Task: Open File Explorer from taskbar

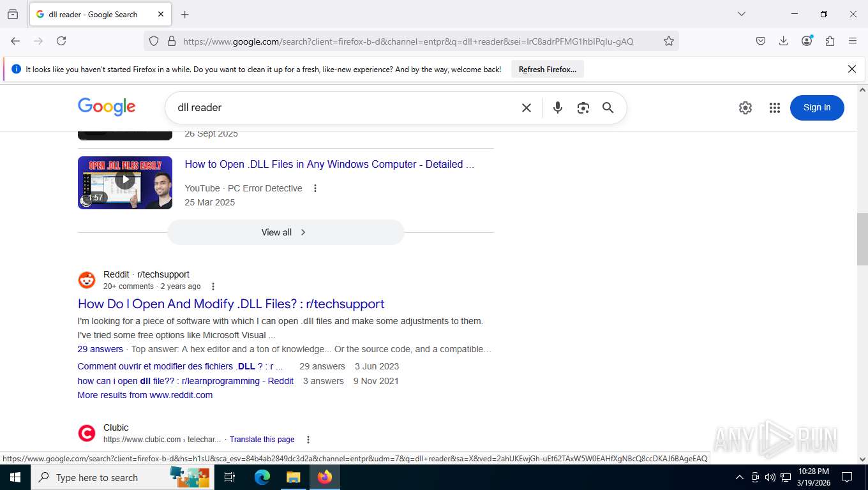Action: point(293,477)
